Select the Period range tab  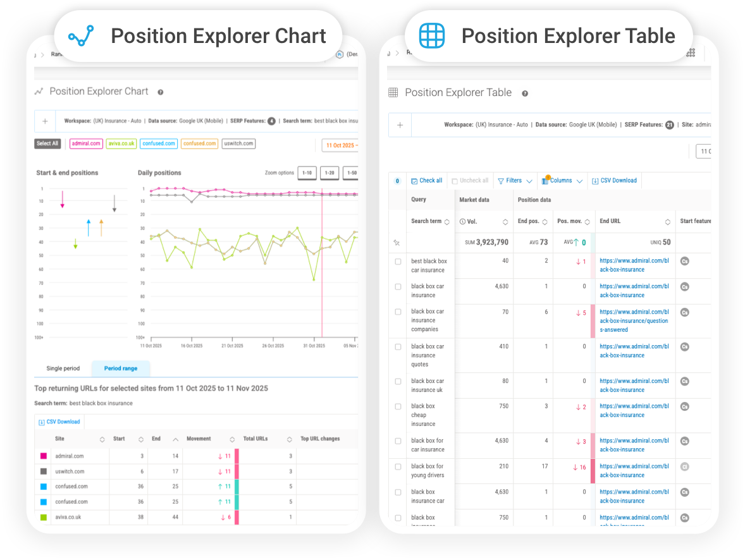tap(120, 368)
